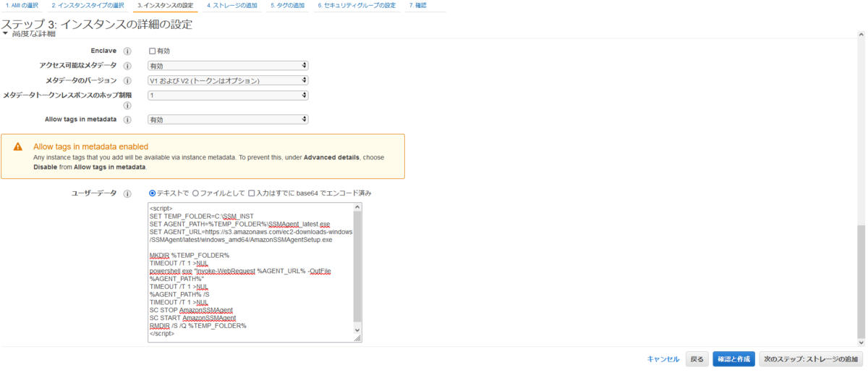This screenshot has height=373, width=868.
Task: Enable the Enclave 有効 checkbox
Action: 152,51
